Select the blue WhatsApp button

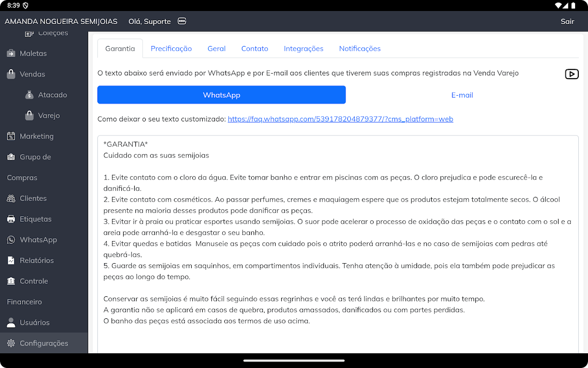[221, 95]
